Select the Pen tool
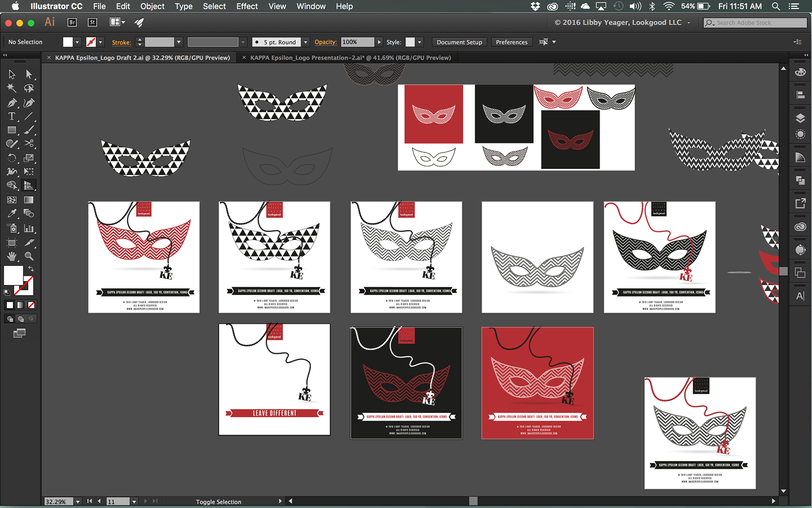812x508 pixels. 12,102
